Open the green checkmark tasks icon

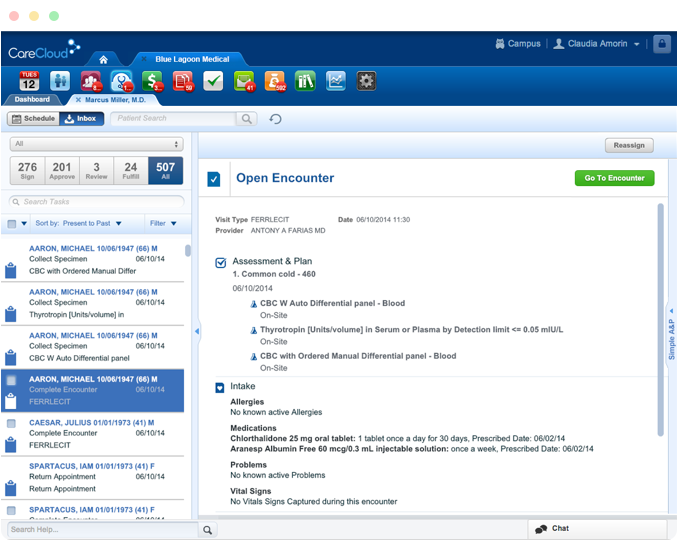213,81
